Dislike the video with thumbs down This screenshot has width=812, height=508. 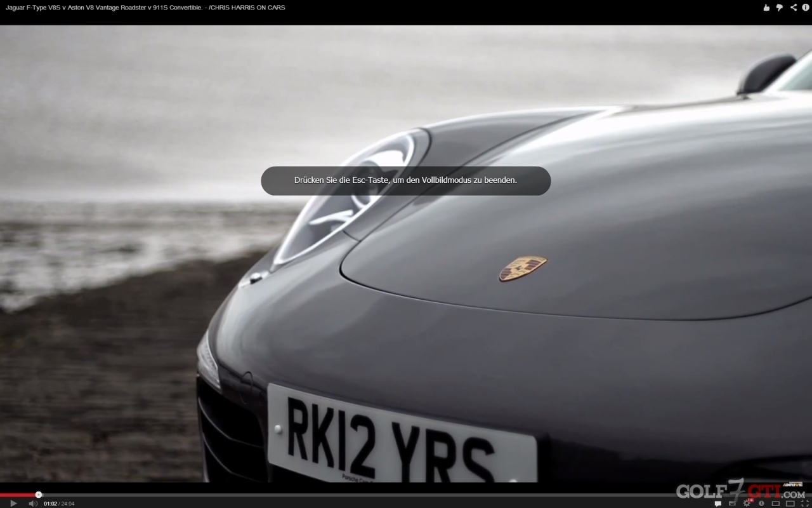780,8
